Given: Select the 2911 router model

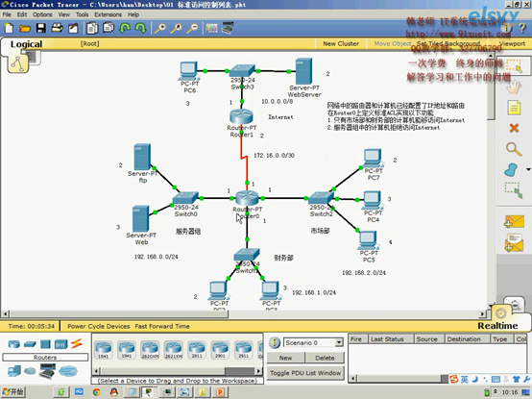Looking at the screenshot, I should point(243,350).
